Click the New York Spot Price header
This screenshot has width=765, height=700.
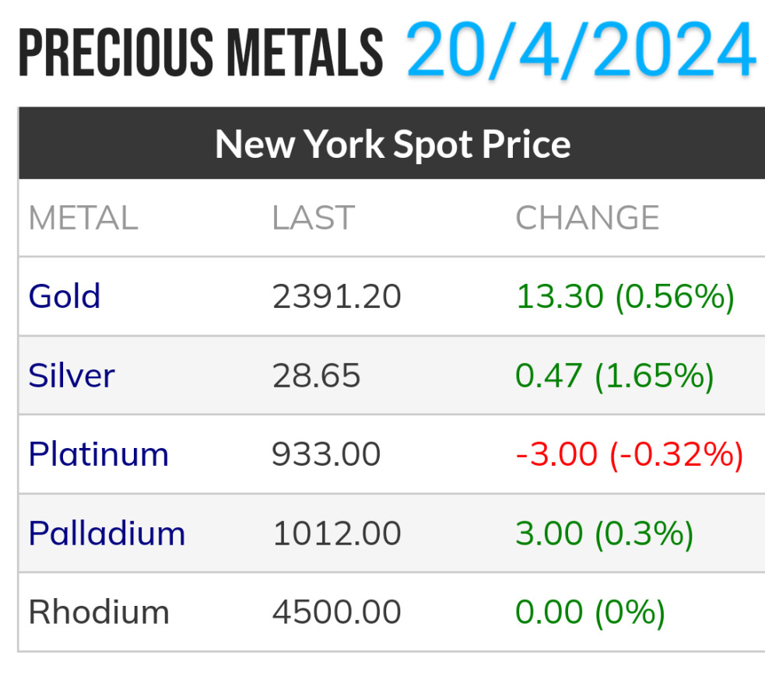392,144
